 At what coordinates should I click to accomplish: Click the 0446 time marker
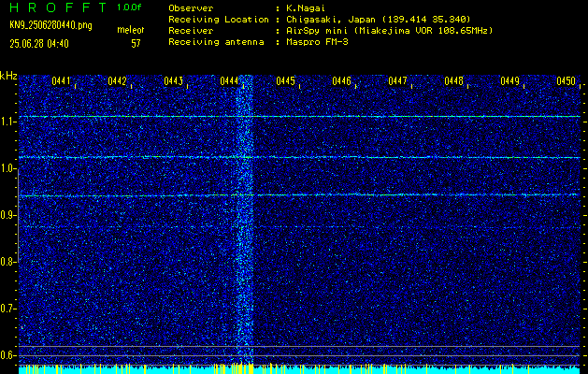pyautogui.click(x=341, y=81)
